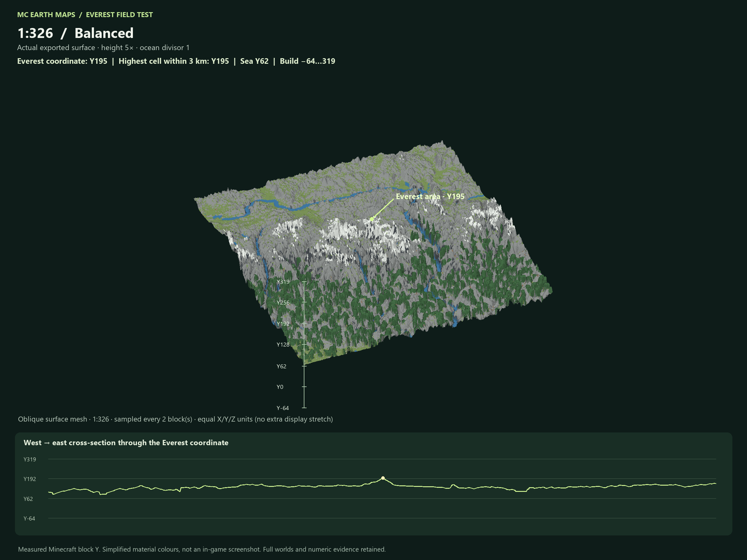This screenshot has height=560, width=747.
Task: Click the EVEREST FIELD TEST breadcrumb text
Action: [x=119, y=15]
